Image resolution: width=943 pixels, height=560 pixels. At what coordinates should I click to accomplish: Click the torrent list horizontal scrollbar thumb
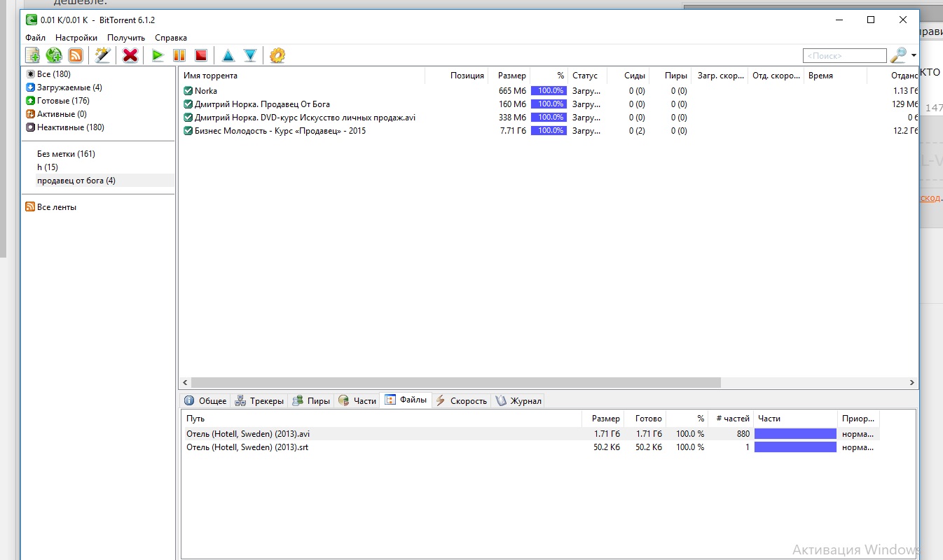click(x=455, y=383)
